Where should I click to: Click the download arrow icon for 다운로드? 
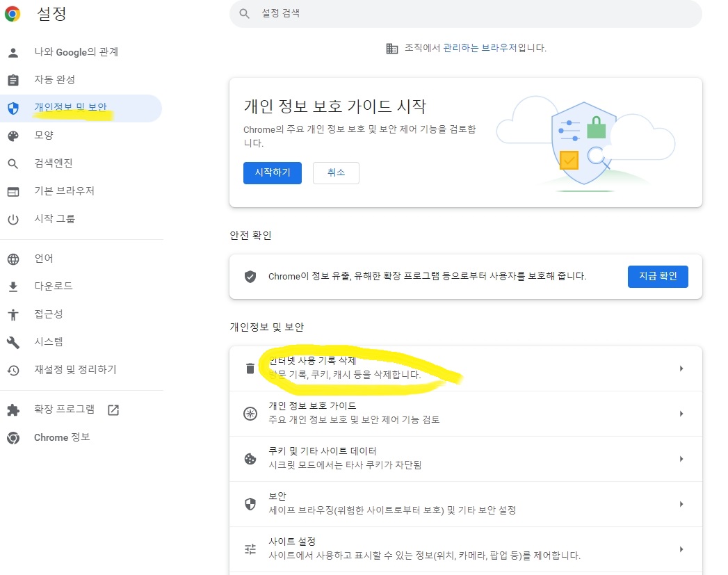(x=13, y=286)
